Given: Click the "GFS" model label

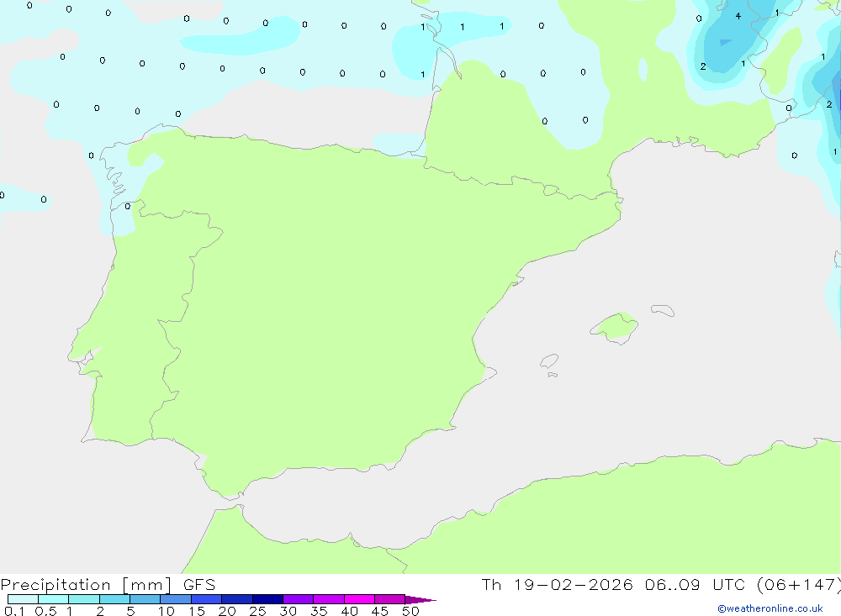Looking at the screenshot, I should [x=199, y=584].
